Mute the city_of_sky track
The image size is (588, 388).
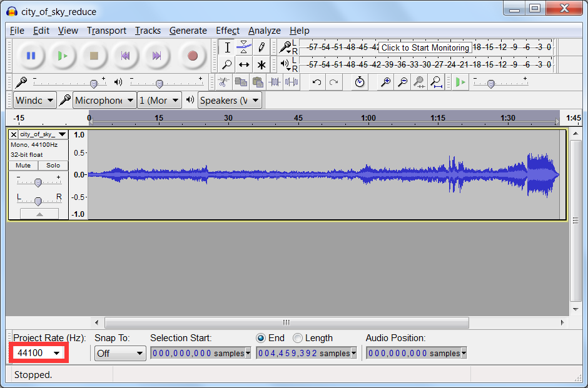click(23, 166)
